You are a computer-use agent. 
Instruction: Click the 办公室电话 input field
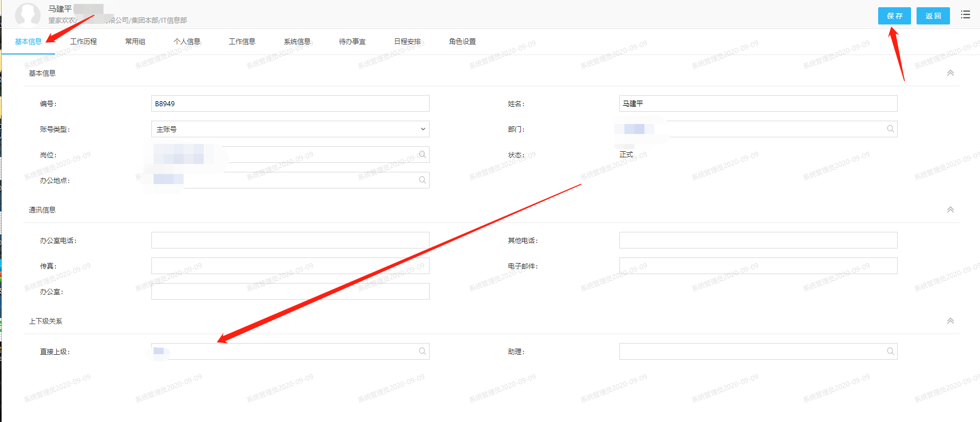tap(290, 240)
